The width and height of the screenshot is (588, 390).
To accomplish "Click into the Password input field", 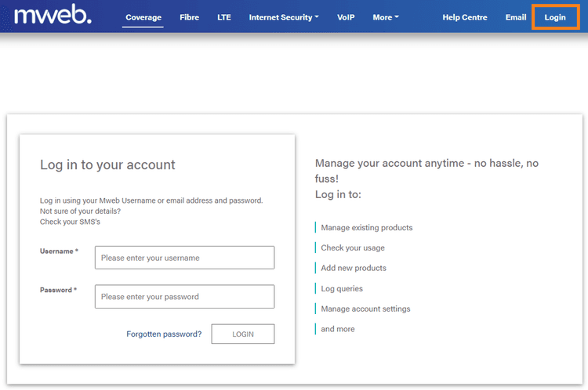I will coord(184,297).
